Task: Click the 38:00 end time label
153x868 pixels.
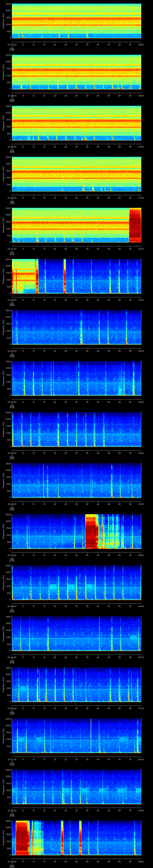Action: [141, 44]
